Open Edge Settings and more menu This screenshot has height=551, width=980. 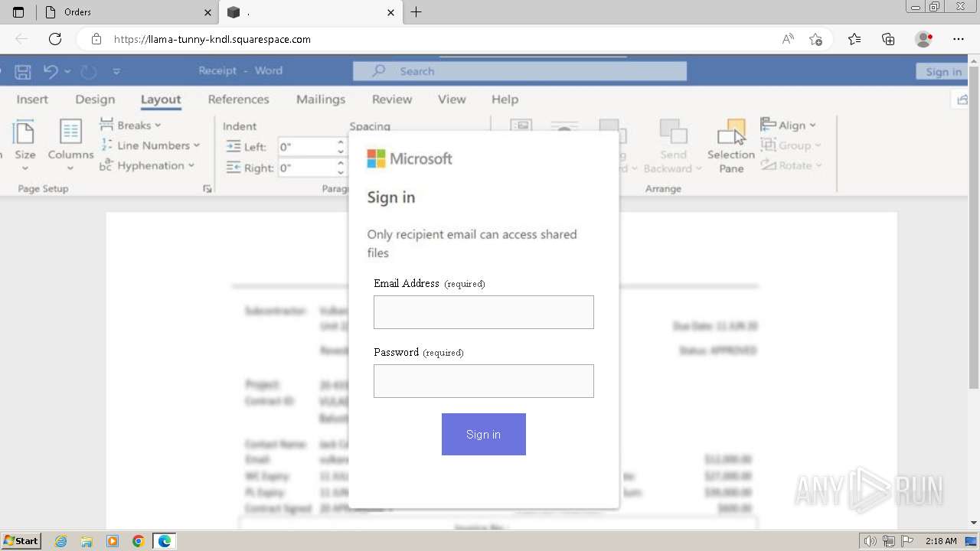[x=959, y=39]
